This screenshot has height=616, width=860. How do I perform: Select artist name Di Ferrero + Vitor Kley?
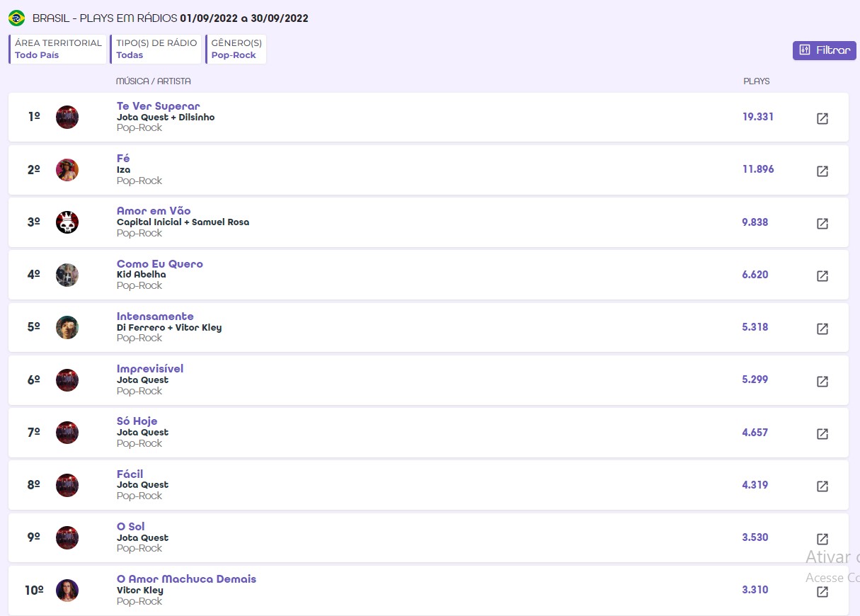169,328
